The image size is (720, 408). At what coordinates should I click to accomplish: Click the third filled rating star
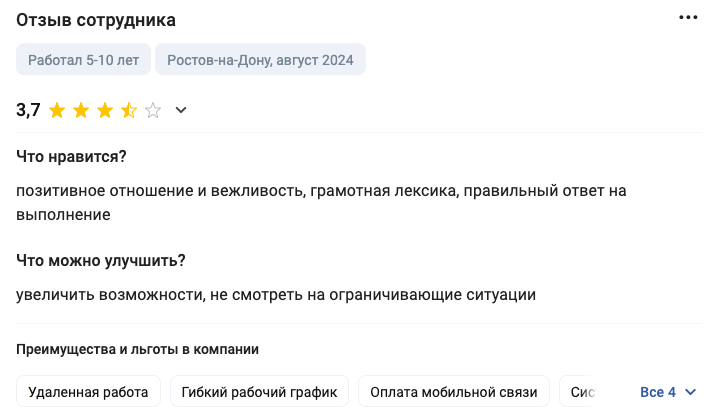pos(105,111)
